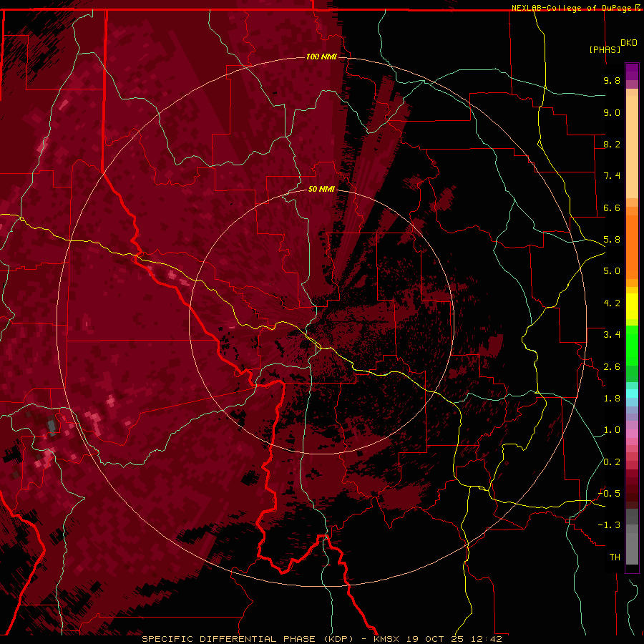Click the TH label at the legend bottom
Viewport: 644px width, 644px height.
click(615, 557)
